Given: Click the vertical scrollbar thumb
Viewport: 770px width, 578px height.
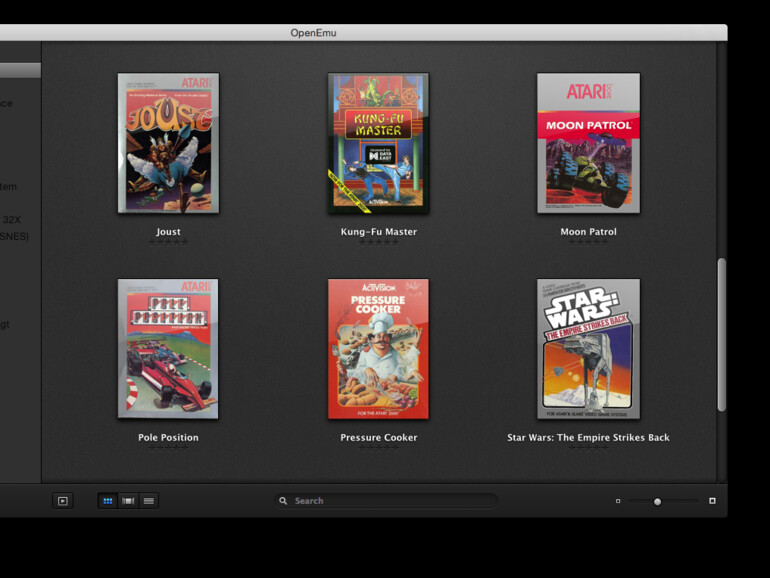Looking at the screenshot, I should coord(721,335).
